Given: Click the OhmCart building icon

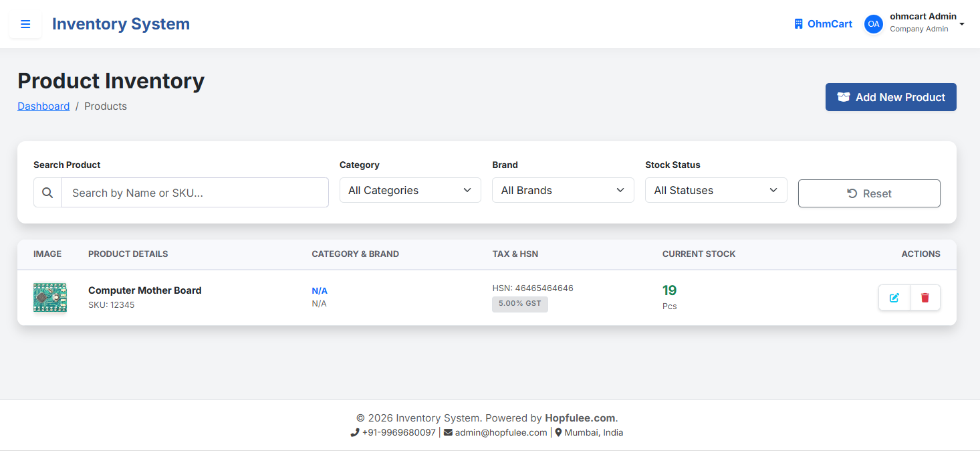Looking at the screenshot, I should tap(798, 24).
